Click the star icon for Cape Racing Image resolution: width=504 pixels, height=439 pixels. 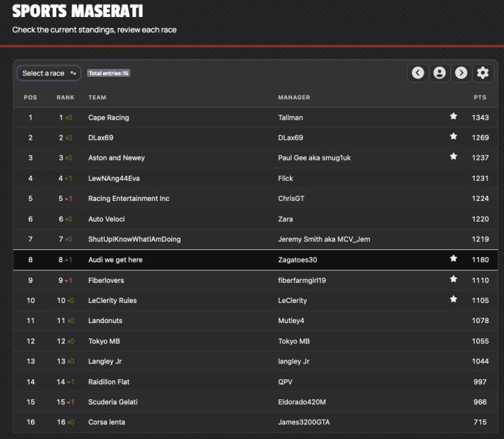[x=454, y=117]
